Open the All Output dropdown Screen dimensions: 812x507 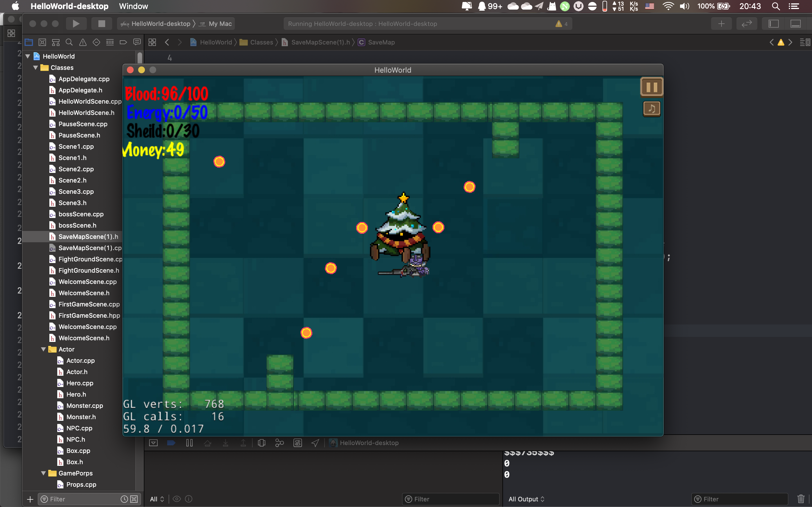point(526,499)
